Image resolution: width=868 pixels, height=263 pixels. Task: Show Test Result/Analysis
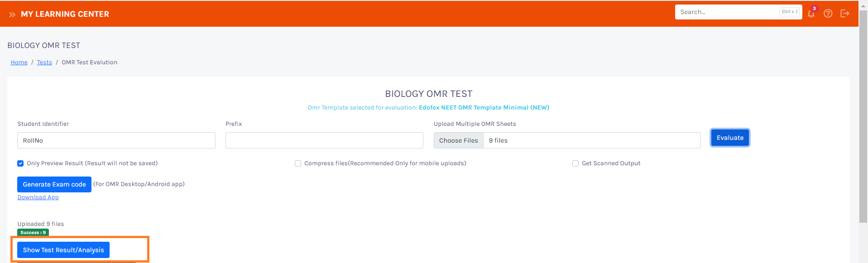63,250
